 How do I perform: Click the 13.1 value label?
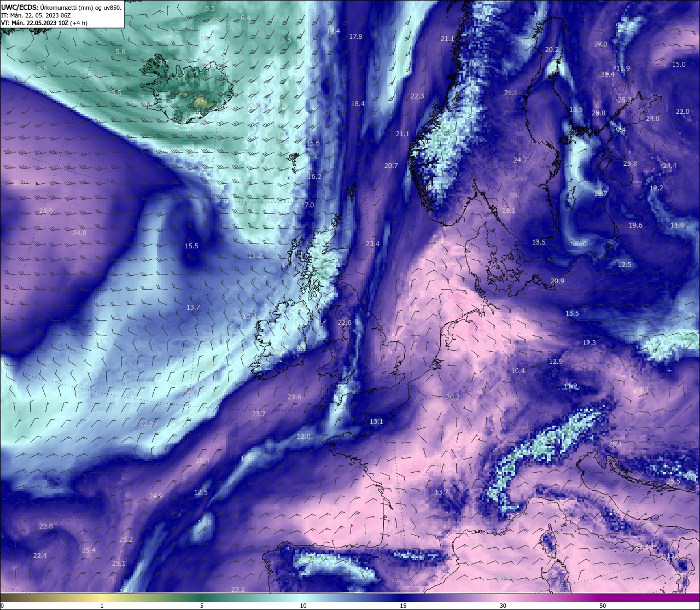pos(376,422)
